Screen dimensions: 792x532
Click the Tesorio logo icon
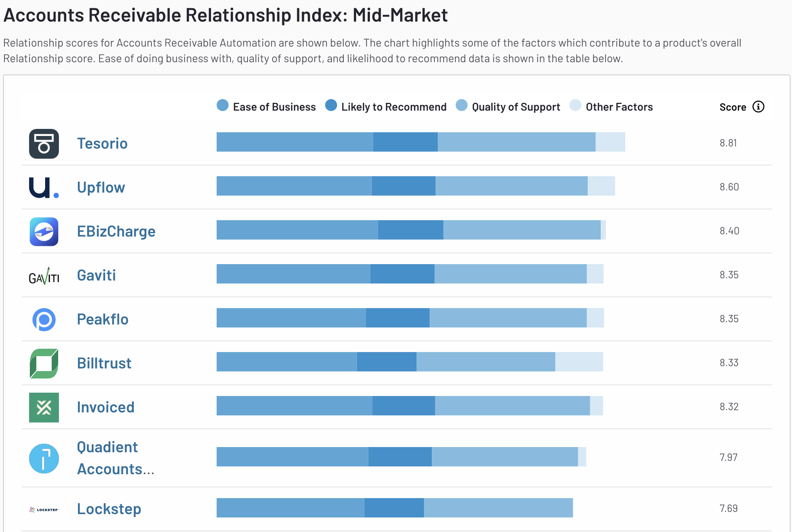(44, 144)
